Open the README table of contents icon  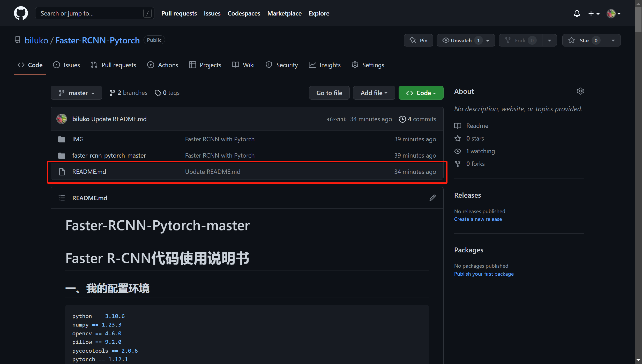click(x=62, y=198)
